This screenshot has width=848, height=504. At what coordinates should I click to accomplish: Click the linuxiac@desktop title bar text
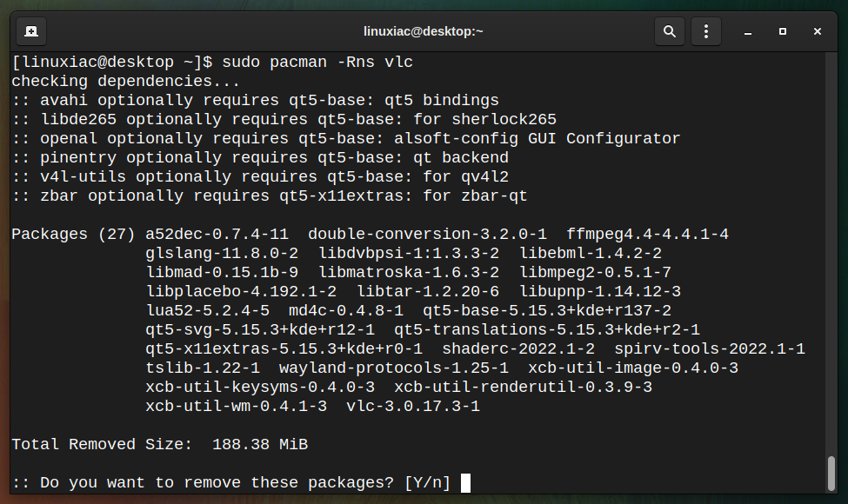click(423, 31)
